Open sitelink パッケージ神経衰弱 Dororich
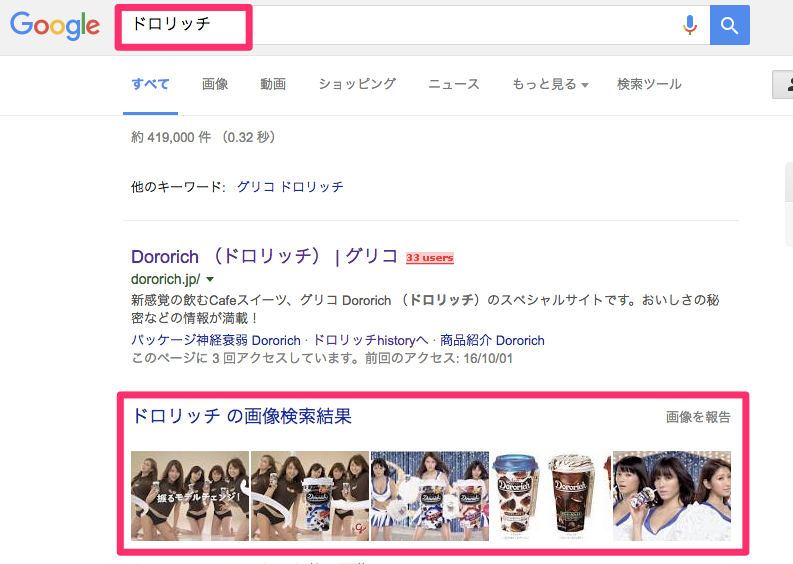The height and width of the screenshot is (564, 793). pyautogui.click(x=216, y=340)
